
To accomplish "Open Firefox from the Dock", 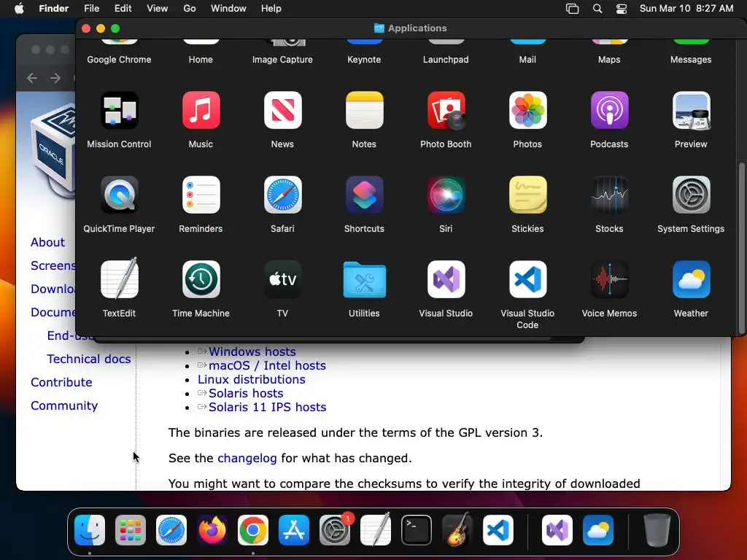I will [x=212, y=530].
